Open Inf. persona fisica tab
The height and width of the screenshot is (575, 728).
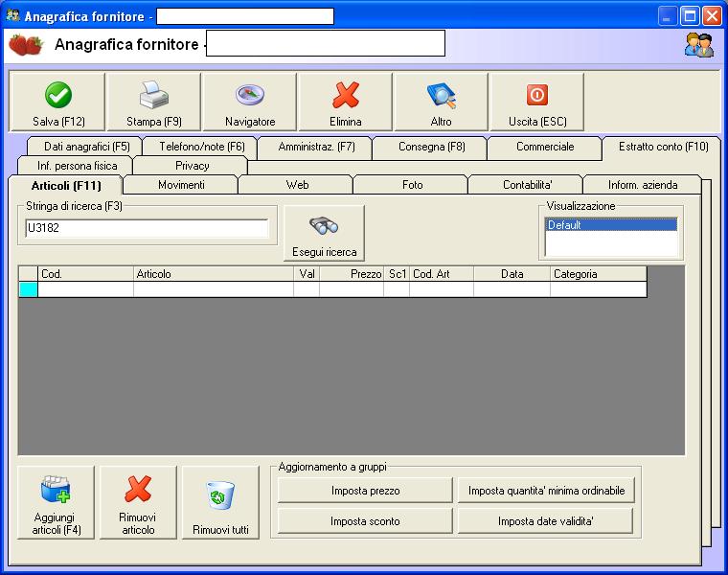point(77,166)
